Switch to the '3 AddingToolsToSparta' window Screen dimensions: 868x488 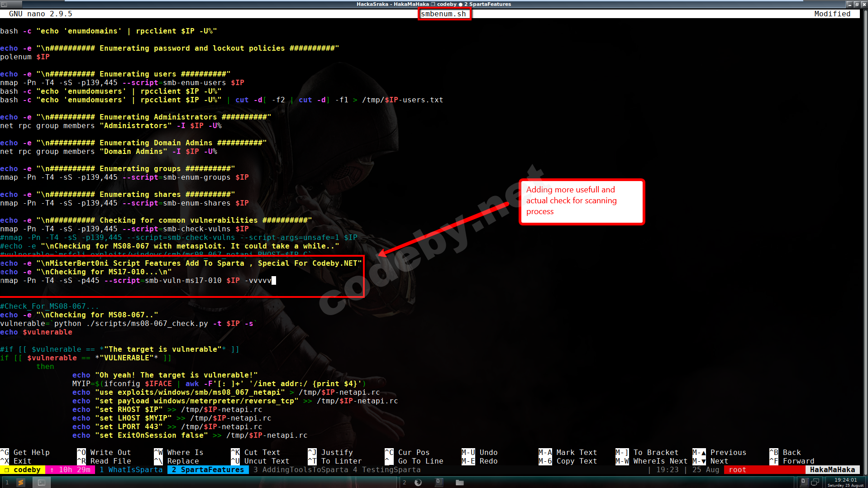(x=299, y=469)
